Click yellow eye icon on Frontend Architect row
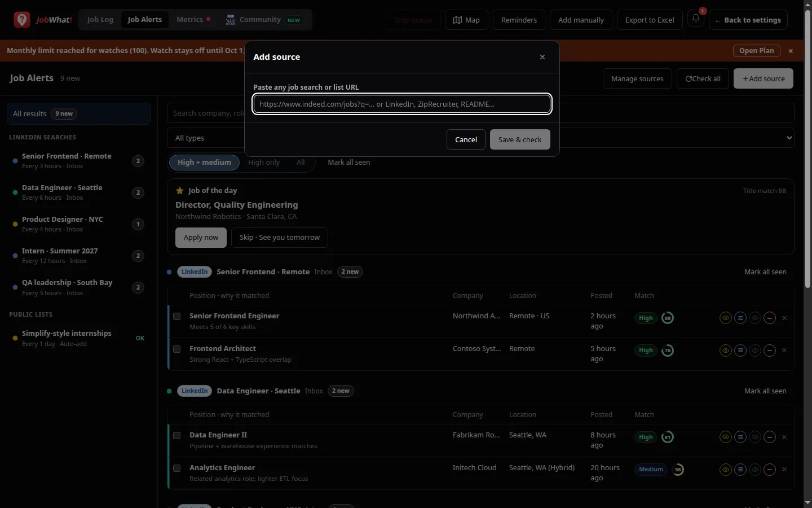Viewport: 812px width, 508px height. click(x=726, y=351)
